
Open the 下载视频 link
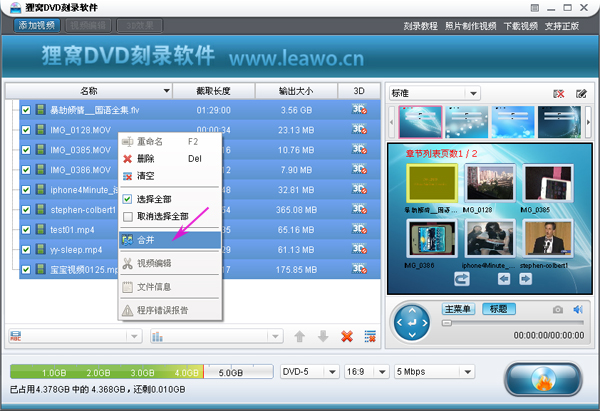click(x=521, y=26)
